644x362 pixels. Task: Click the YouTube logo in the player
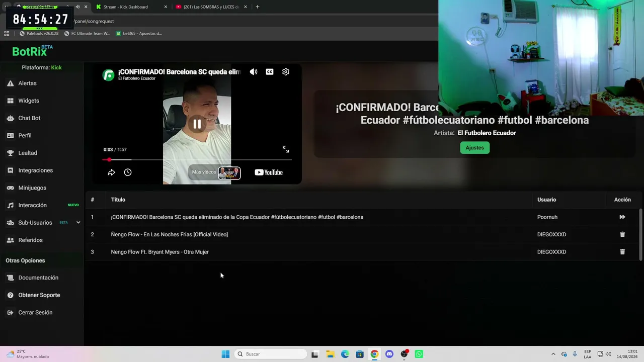[269, 172]
